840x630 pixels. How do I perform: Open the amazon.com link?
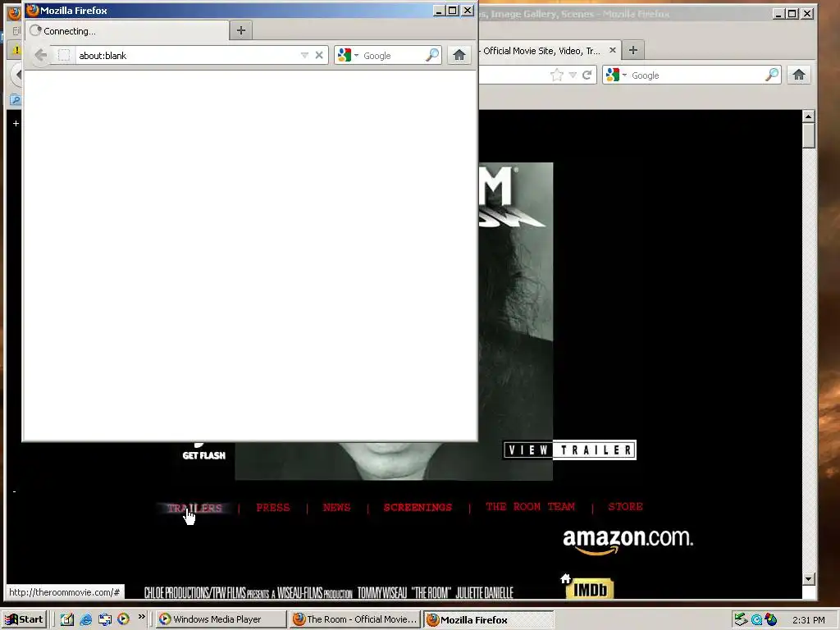tap(628, 541)
